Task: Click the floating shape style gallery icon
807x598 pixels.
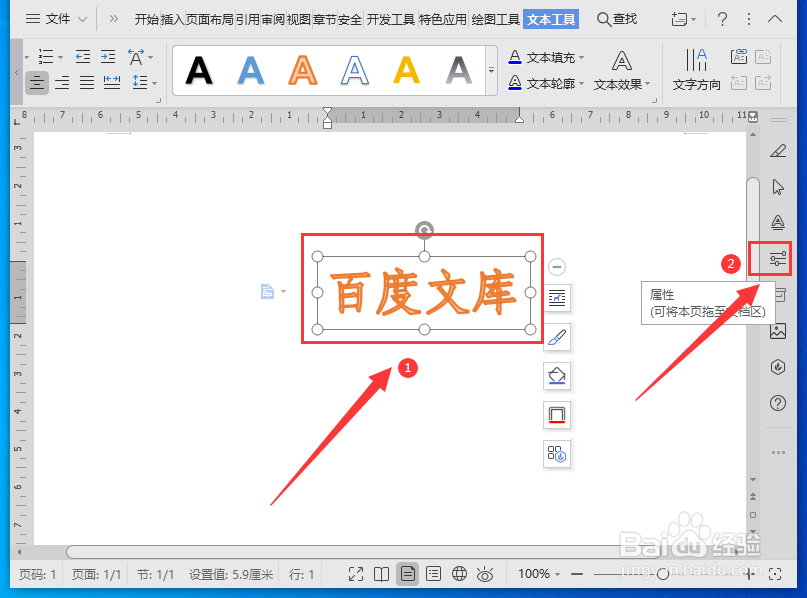Action: coord(557,454)
